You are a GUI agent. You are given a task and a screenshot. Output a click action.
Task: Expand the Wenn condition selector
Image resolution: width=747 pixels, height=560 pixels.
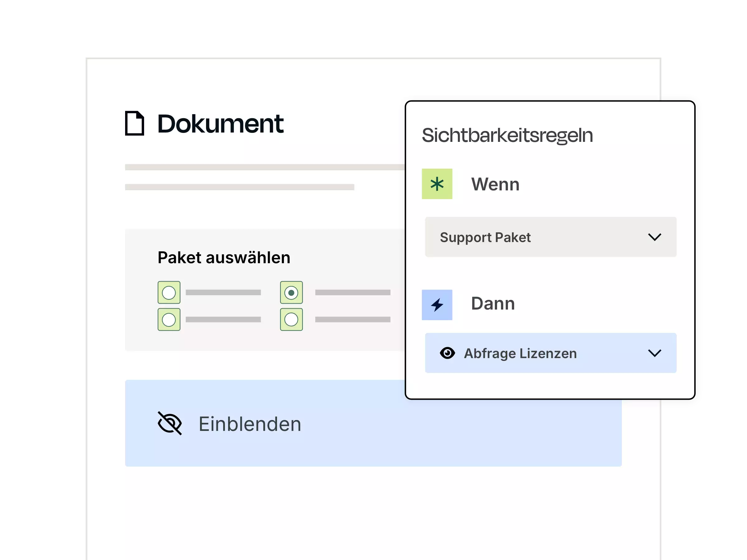click(551, 237)
